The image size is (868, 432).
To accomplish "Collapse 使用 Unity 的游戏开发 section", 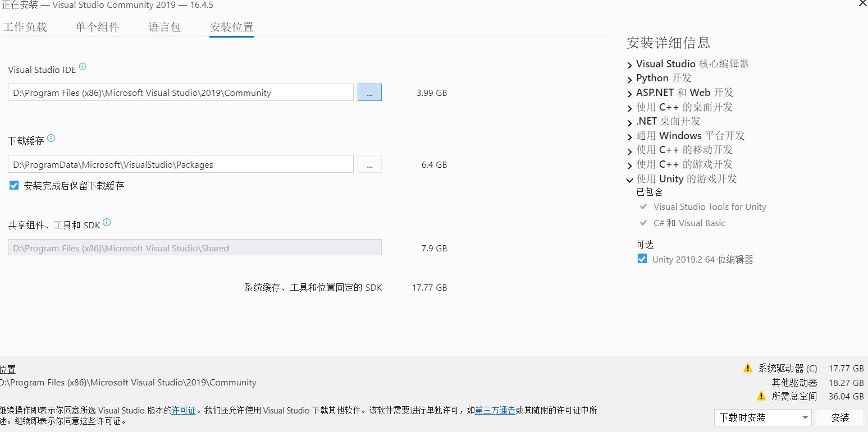I will coord(629,180).
